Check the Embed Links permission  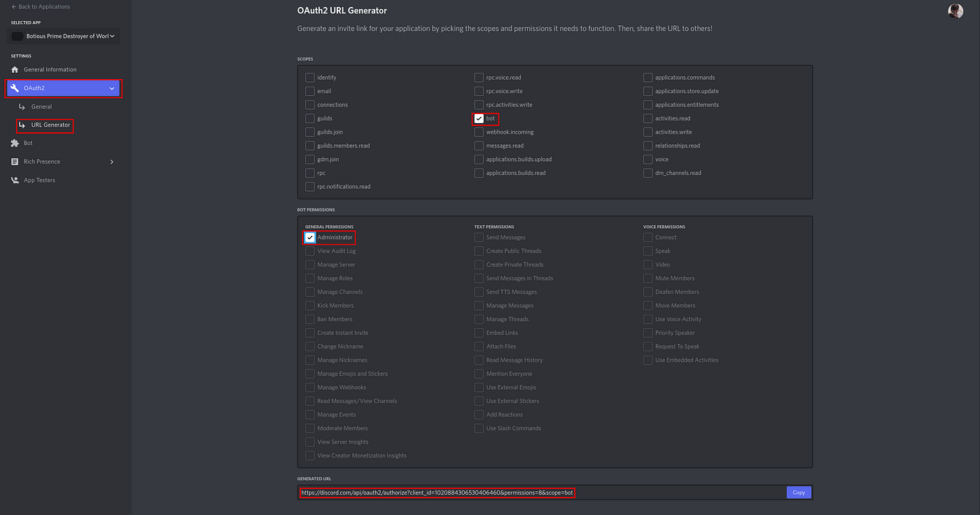coord(479,333)
